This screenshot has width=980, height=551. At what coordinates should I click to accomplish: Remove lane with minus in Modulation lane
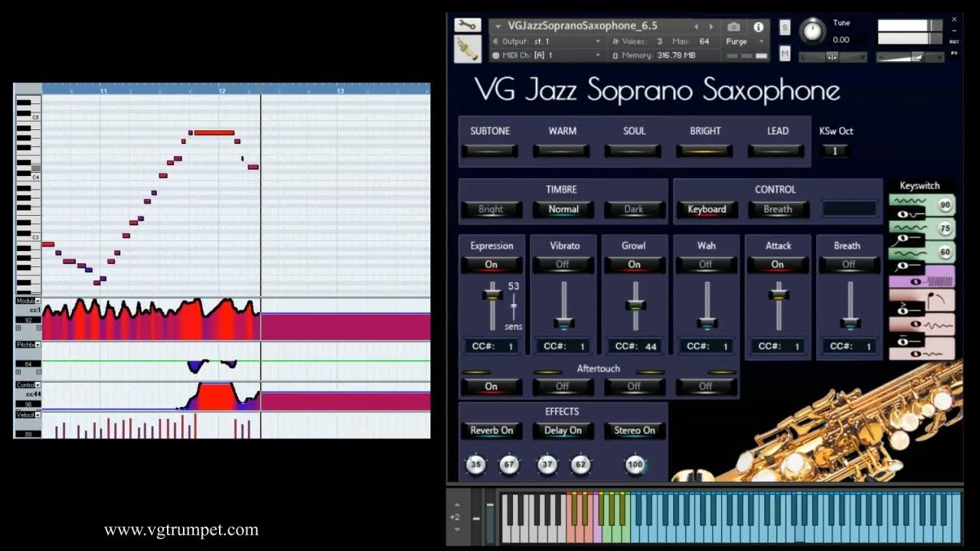pos(38,328)
